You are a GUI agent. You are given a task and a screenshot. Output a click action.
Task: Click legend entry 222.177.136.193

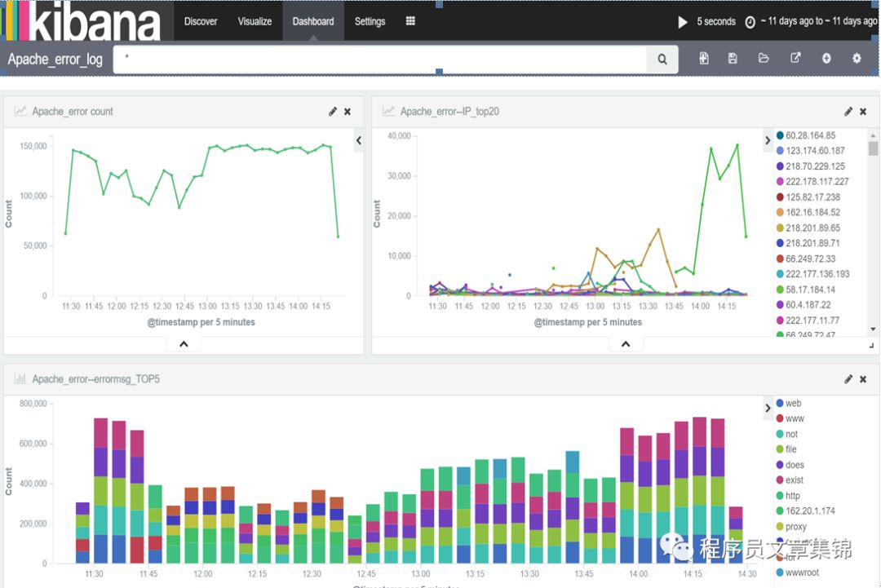817,274
